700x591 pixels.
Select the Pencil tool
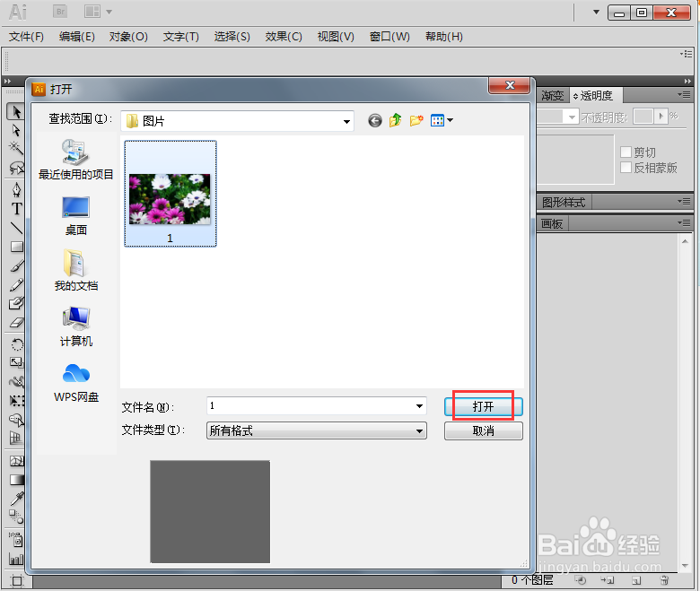pyautogui.click(x=16, y=284)
